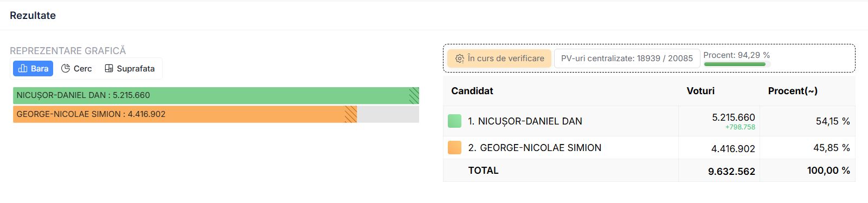Click the green progress bar under Procent
Screen dimensions: 868x203
735,64
